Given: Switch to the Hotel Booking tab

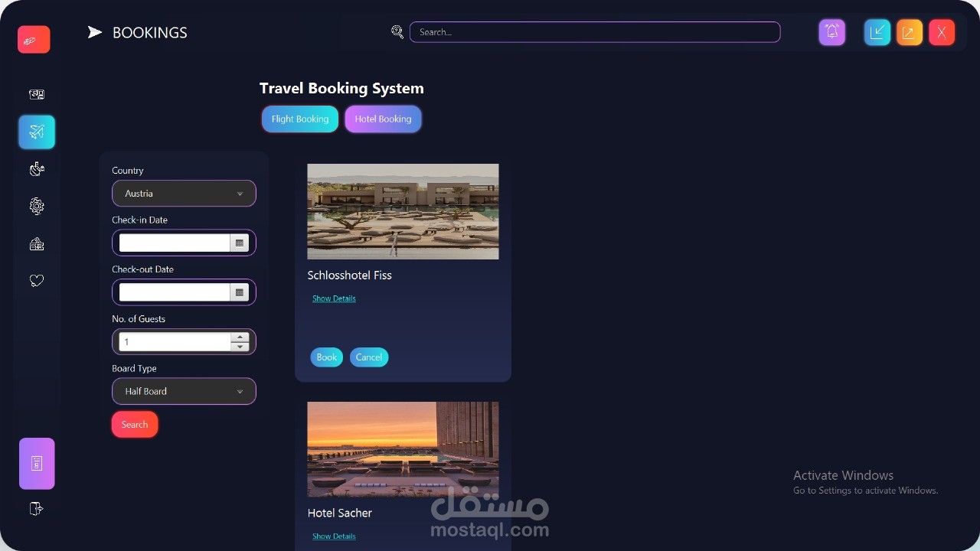Looking at the screenshot, I should (383, 119).
